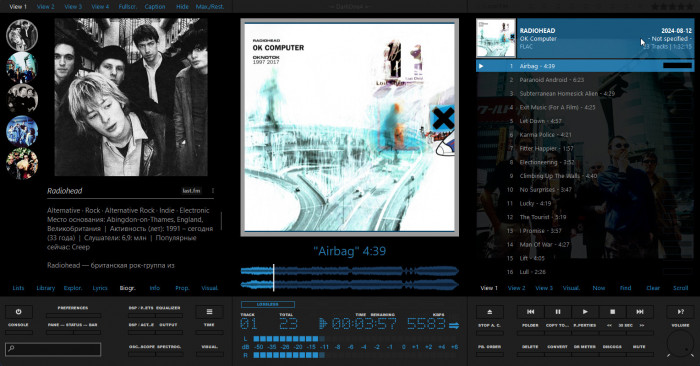
Task: Switch to the Biogr. tab
Action: point(127,288)
